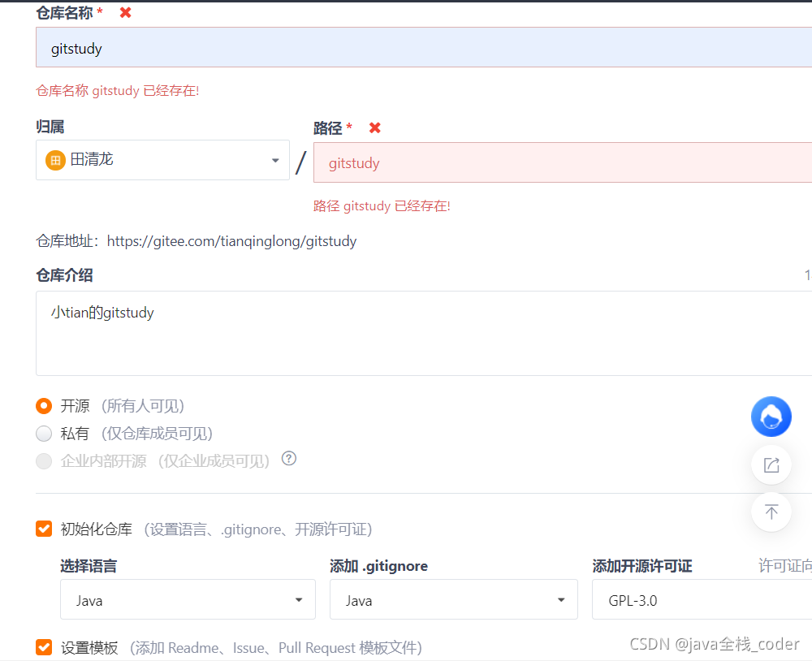
Task: Click the 仓库名称 input containing gitstudy
Action: point(424,47)
